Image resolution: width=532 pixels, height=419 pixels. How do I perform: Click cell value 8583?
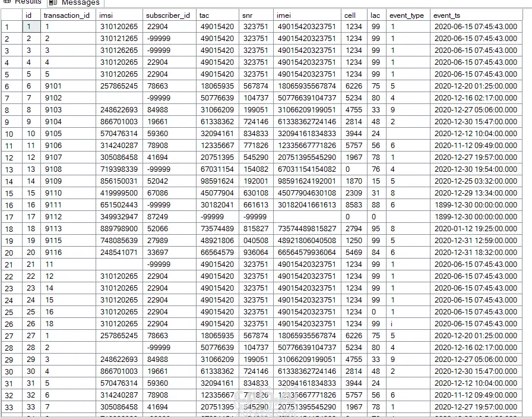354,205
